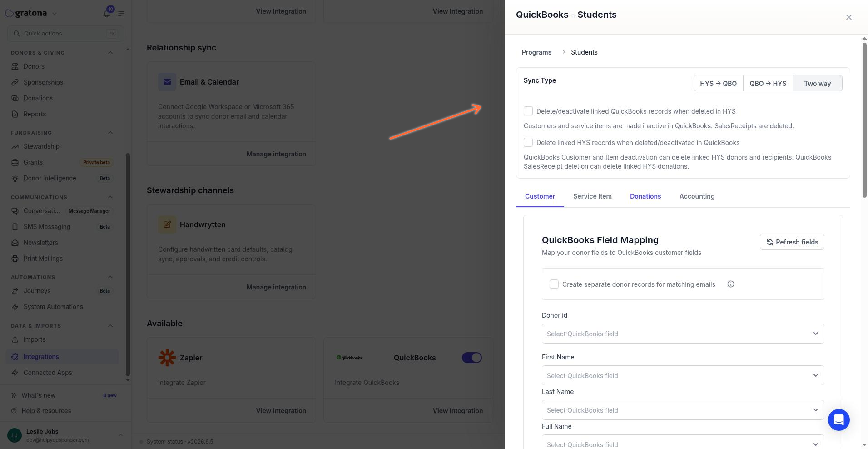Click the Email & Calendar mail icon
This screenshot has width=868, height=449.
167,82
